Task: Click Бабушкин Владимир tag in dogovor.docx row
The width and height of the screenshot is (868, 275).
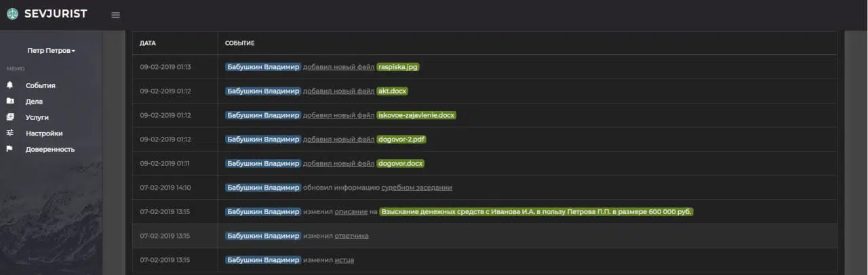Action: [x=263, y=163]
